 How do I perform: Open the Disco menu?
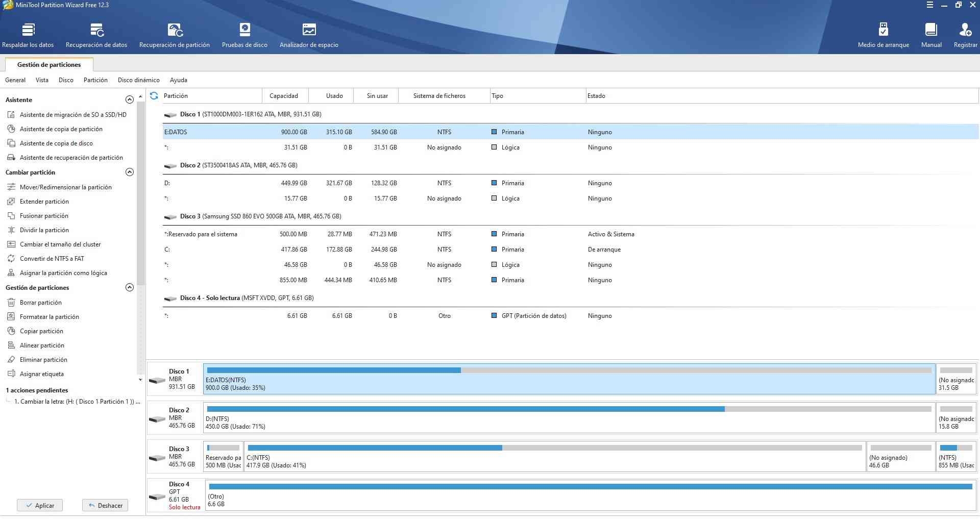click(x=66, y=80)
